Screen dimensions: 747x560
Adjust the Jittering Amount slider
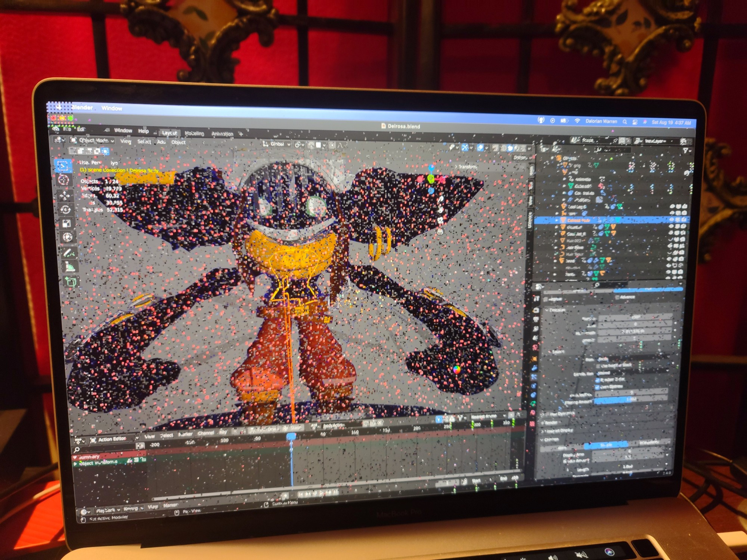[x=631, y=400]
